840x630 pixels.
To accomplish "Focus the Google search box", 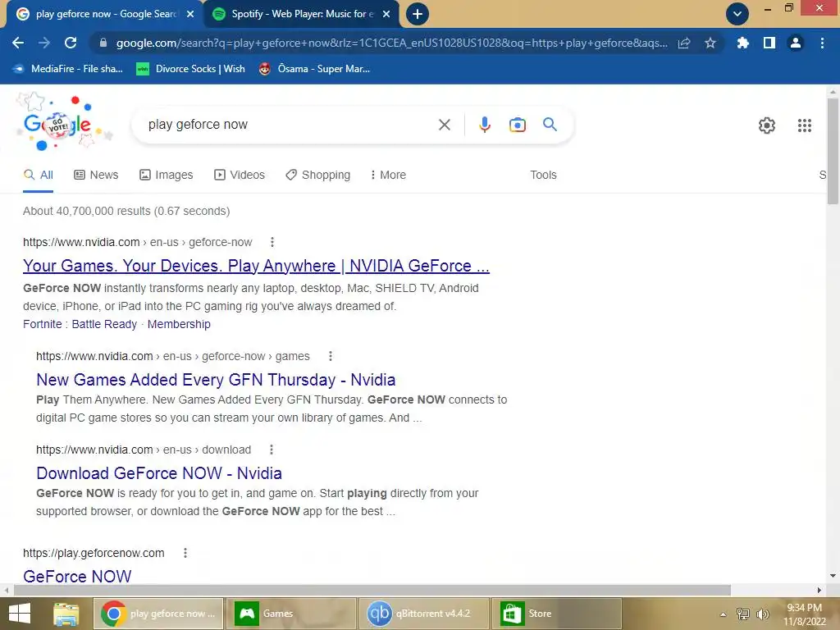I will [290, 125].
